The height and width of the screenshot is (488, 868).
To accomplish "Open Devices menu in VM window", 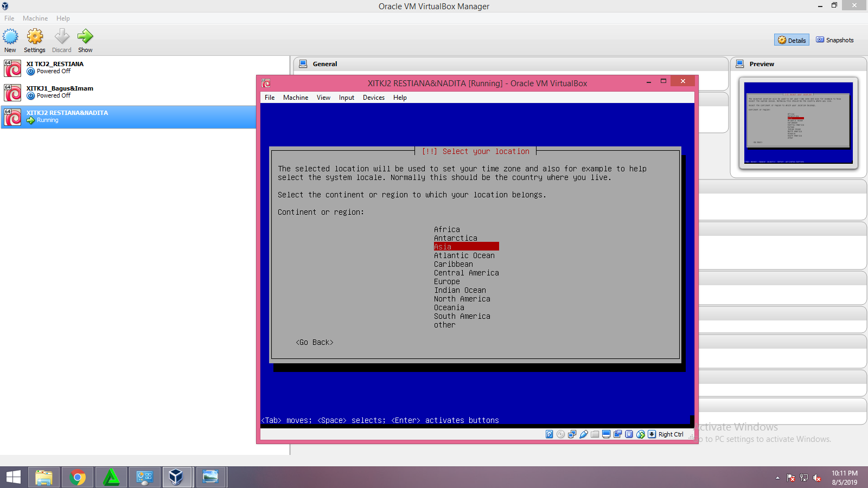I will pyautogui.click(x=374, y=98).
